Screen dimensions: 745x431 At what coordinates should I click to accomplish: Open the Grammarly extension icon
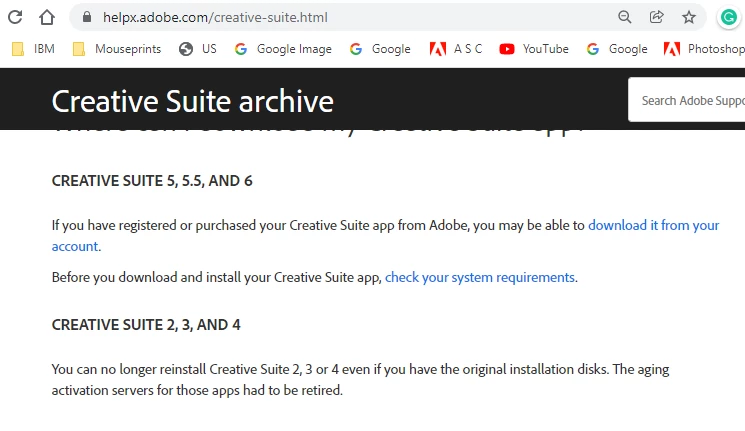point(729,17)
